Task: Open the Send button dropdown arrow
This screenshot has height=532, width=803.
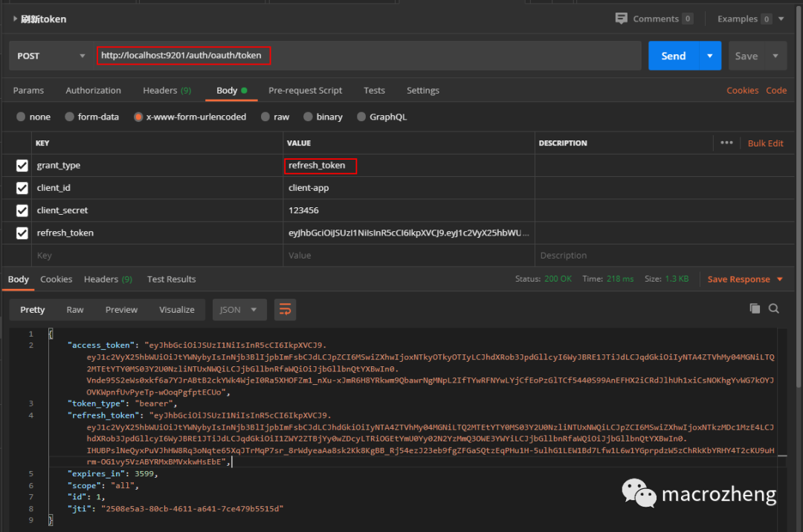Action: point(710,56)
